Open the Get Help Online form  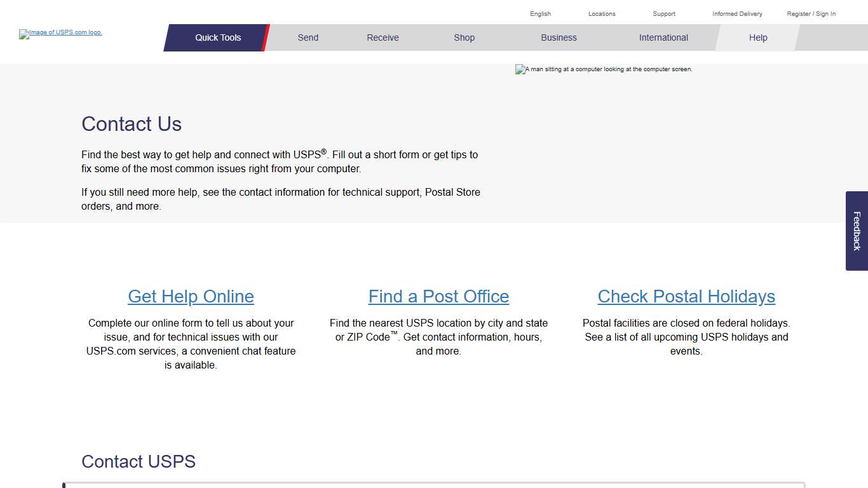tap(191, 296)
